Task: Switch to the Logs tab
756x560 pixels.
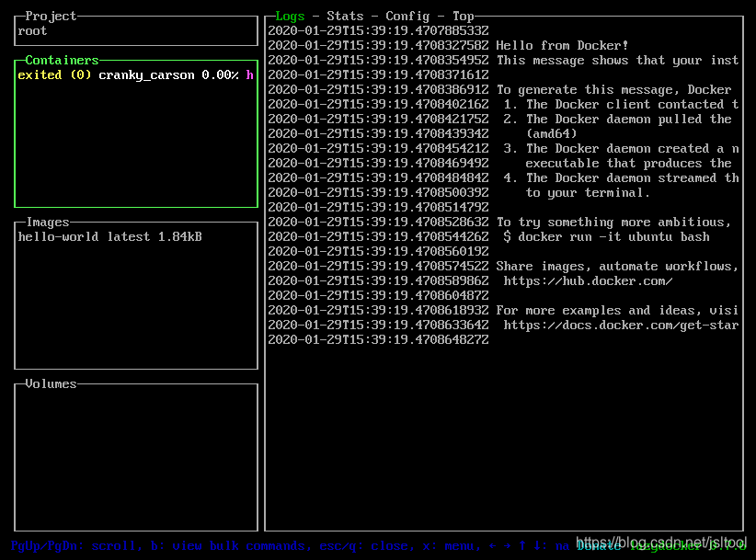Action: (x=290, y=16)
